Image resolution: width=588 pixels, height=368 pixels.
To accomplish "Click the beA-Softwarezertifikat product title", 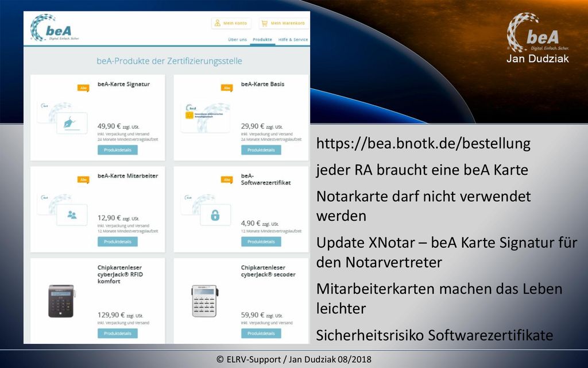I will [x=266, y=179].
